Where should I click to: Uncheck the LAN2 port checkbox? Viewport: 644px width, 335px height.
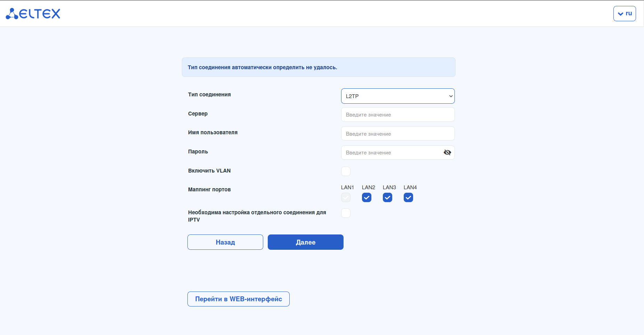tap(367, 198)
